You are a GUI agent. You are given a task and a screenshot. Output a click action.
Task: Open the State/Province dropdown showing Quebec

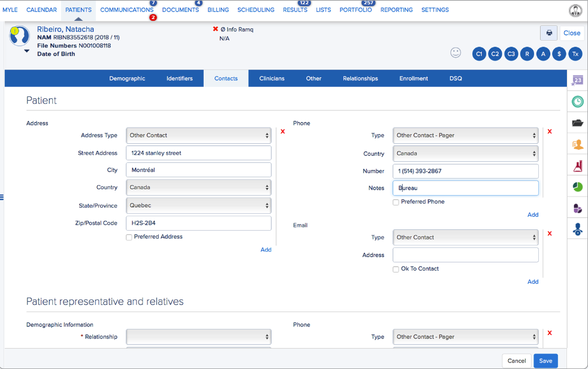(198, 207)
